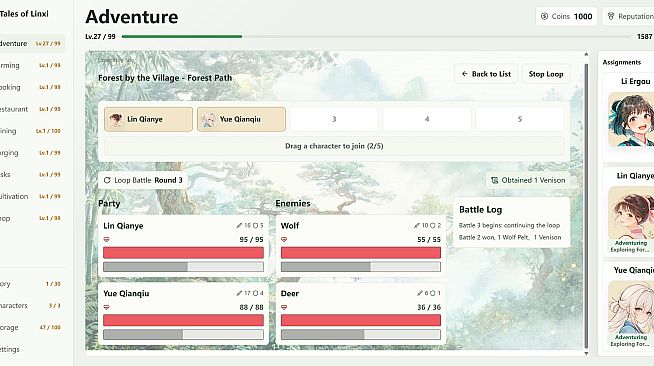Click the Li Ergou portrait in Assignments
Image resolution: width=654 pixels, height=366 pixels.
631,119
